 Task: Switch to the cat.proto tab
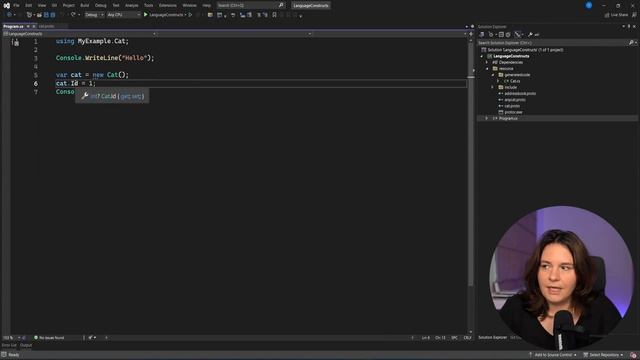pyautogui.click(x=47, y=26)
